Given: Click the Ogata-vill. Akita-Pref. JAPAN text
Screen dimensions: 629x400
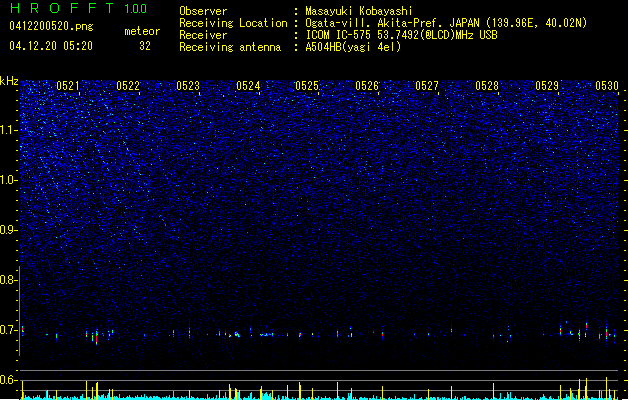Looking at the screenshot, I should click(x=393, y=23).
